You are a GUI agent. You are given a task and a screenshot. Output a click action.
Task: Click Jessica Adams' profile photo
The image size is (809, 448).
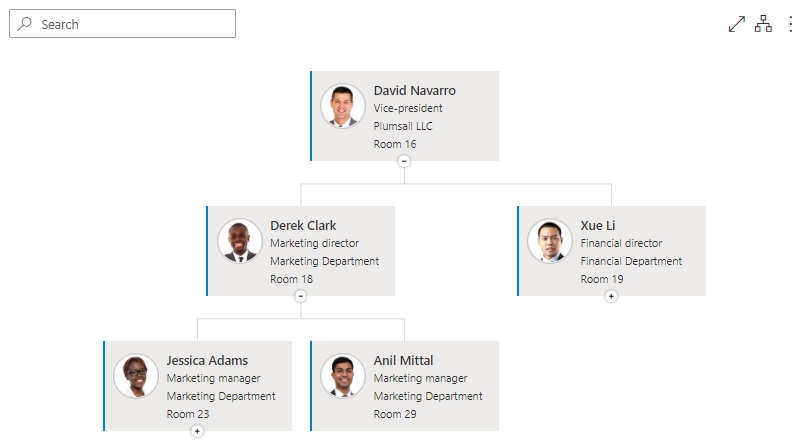click(x=136, y=376)
